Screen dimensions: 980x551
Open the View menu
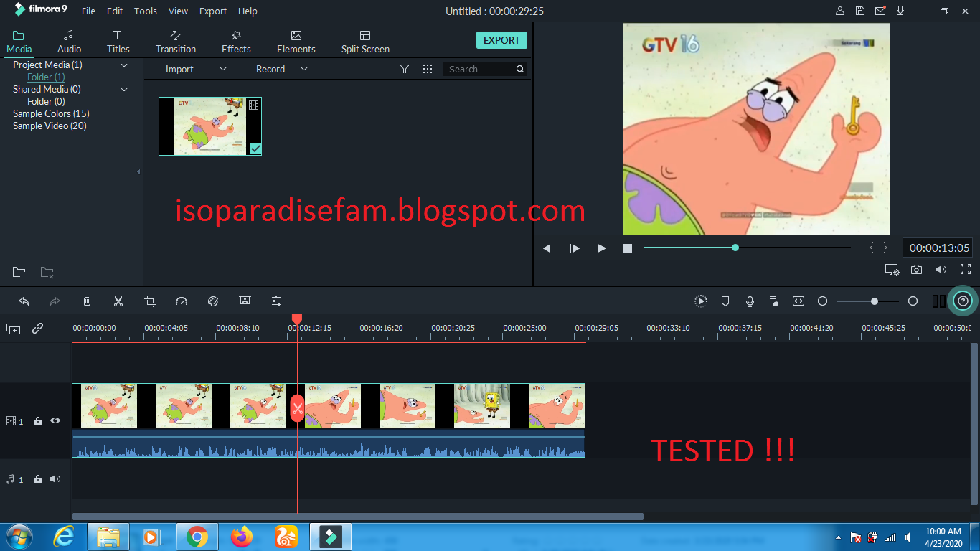[x=178, y=11]
